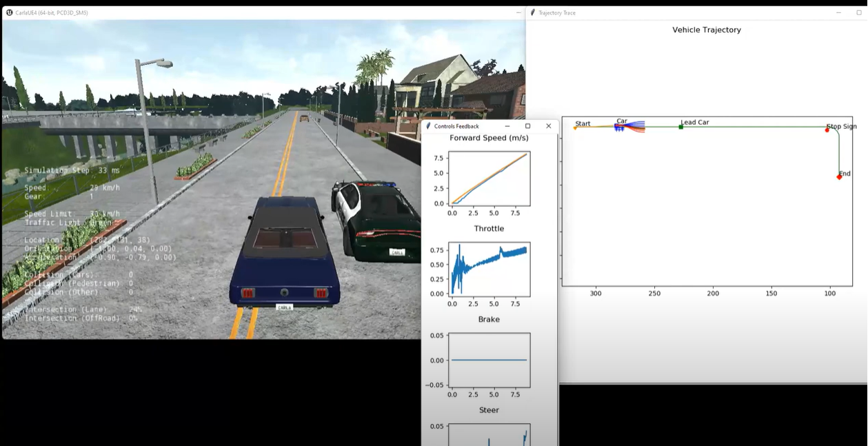Maximize the Controls Feedback window
The image size is (868, 446).
coord(528,126)
